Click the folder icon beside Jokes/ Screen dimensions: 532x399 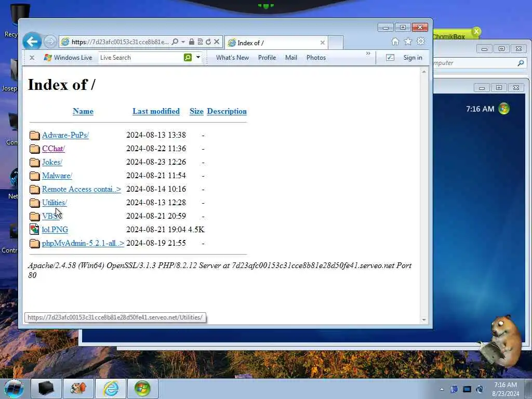35,162
